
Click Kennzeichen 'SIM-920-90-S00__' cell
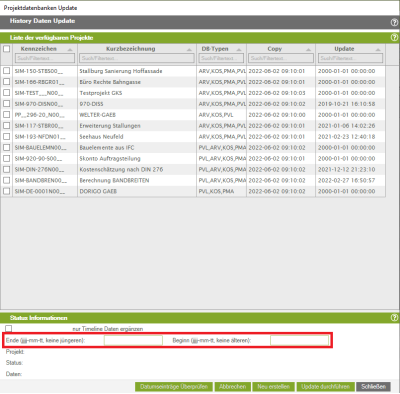point(38,159)
